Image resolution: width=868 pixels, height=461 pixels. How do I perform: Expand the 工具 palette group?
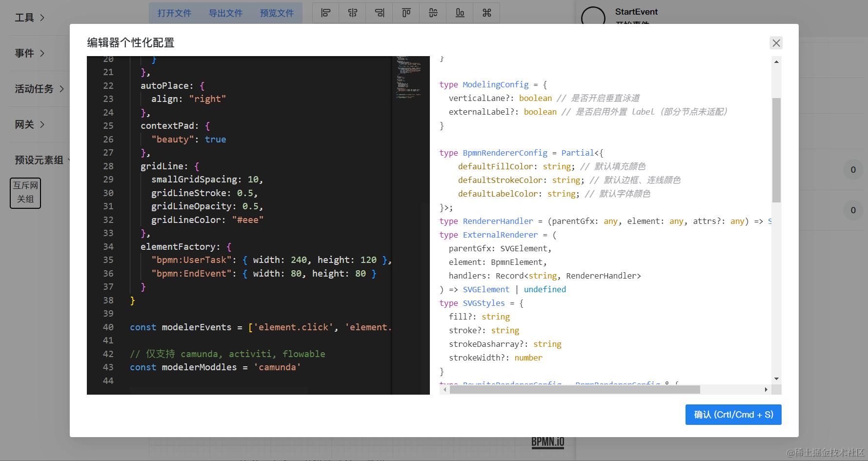30,18
